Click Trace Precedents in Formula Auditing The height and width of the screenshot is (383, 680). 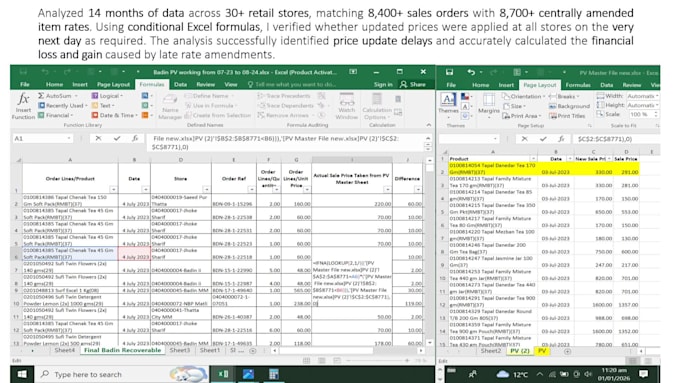284,96
